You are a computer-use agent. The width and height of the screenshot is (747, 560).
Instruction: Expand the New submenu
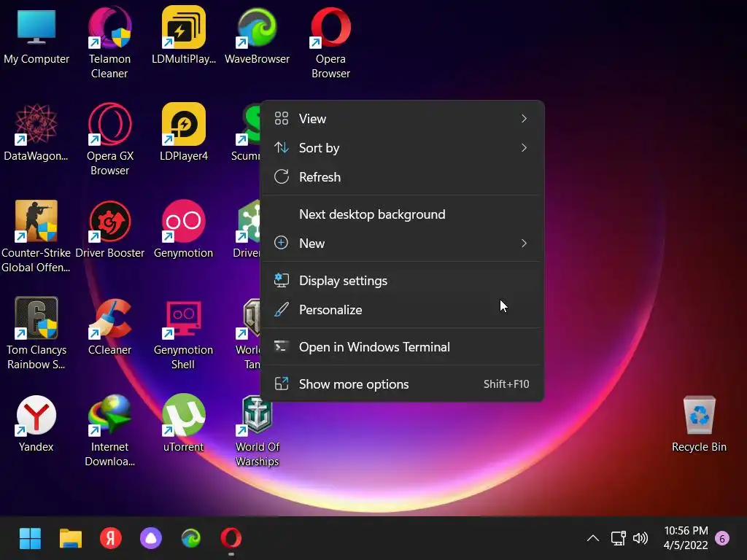coord(402,244)
